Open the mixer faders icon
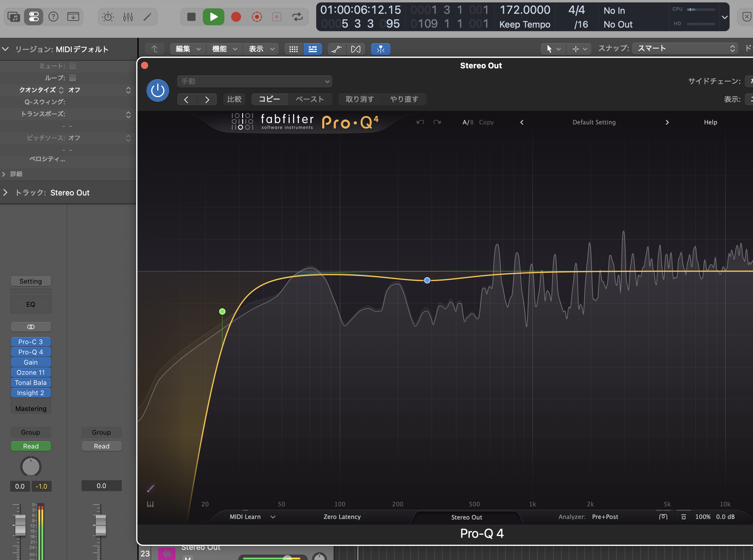The image size is (753, 560). click(x=128, y=16)
